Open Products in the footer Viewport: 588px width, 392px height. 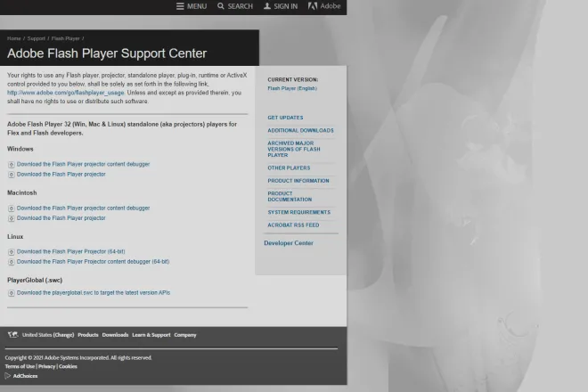87,335
